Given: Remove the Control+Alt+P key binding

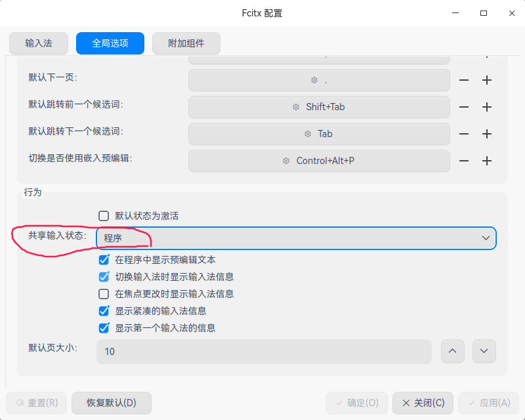Looking at the screenshot, I should [x=464, y=161].
